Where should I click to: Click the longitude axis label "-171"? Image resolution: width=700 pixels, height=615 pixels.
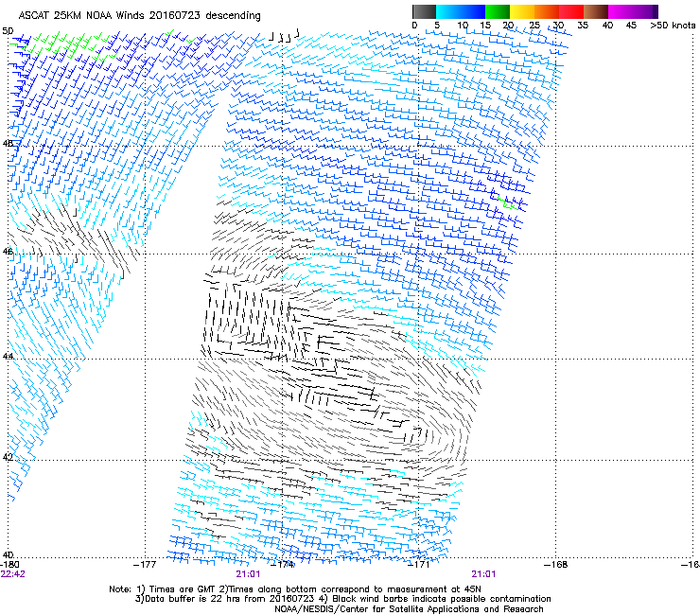(x=419, y=565)
